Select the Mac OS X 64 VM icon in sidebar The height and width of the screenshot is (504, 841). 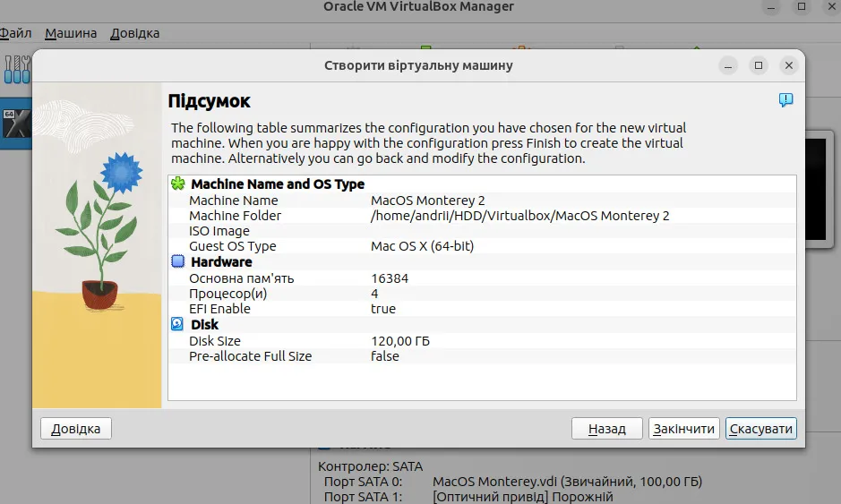pos(15,124)
